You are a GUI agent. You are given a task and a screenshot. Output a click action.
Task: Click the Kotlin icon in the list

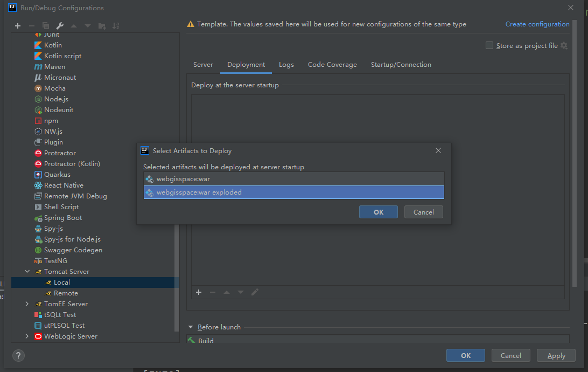pos(38,45)
